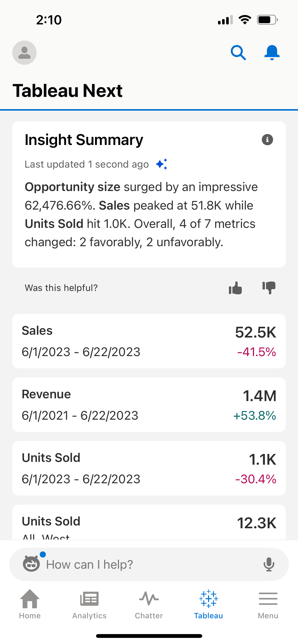Viewport: 298px width, 644px height.
Task: Open the user profile avatar
Action: (x=24, y=53)
